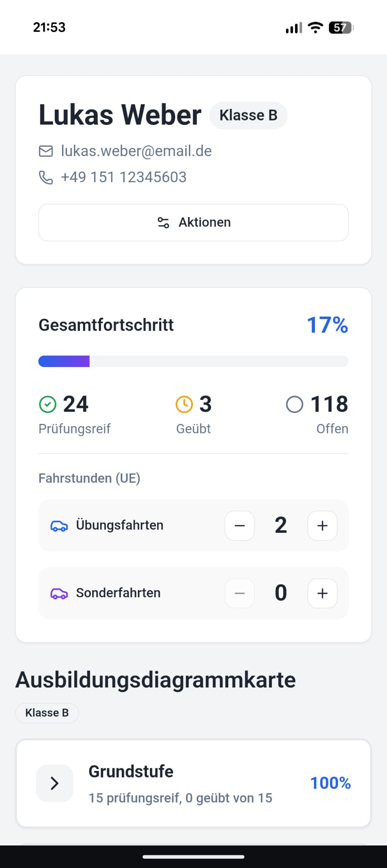The height and width of the screenshot is (868, 387).
Task: Decrease Übungsfahrten count with minus
Action: [240, 526]
